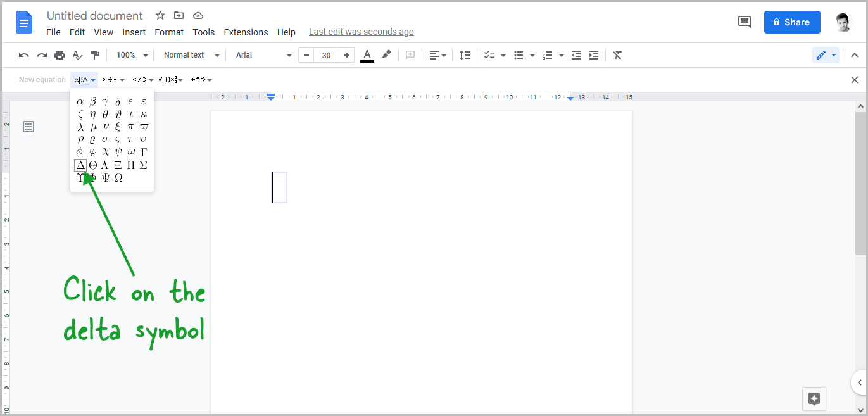
Task: Open spelling and grammar check
Action: [x=77, y=55]
